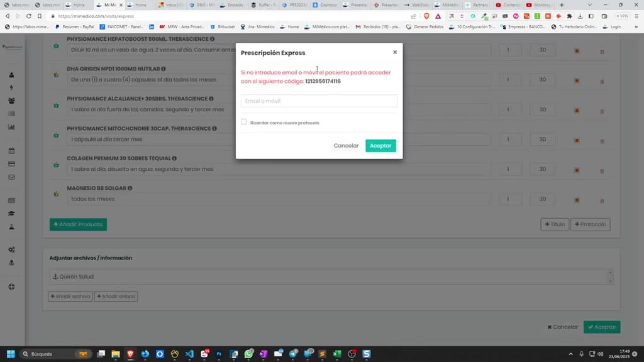Switch to the Dashboard browser tab

coord(325,5)
